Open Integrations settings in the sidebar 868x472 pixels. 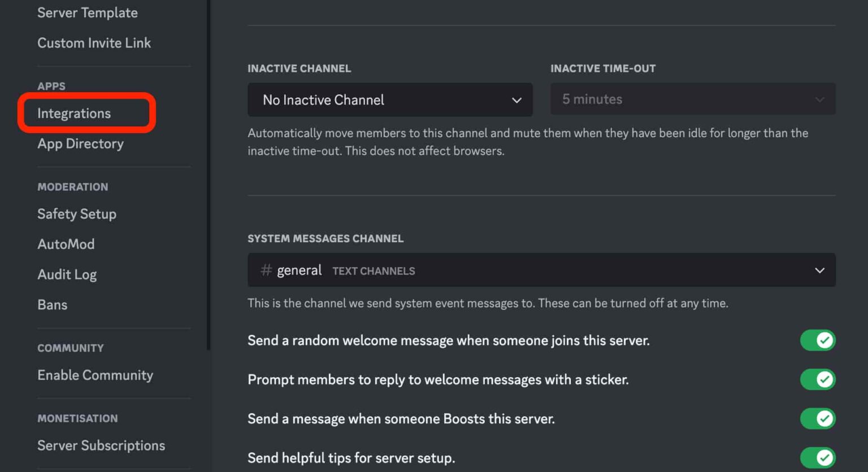pos(74,113)
